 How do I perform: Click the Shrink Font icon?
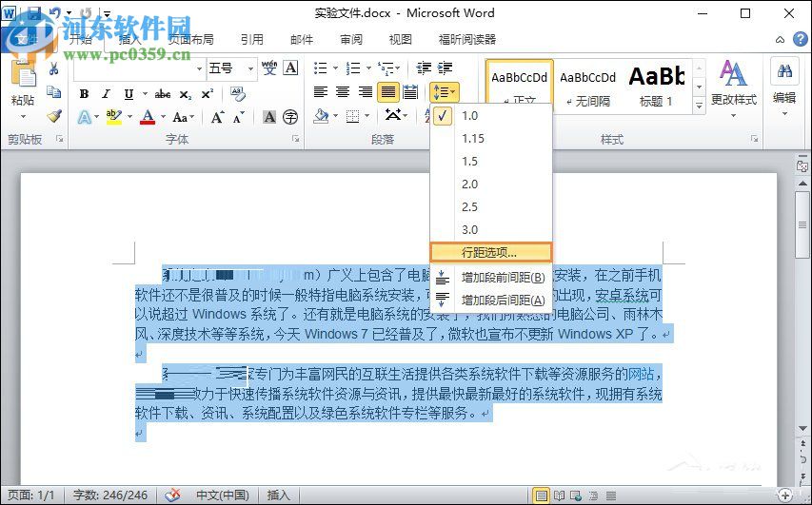point(239,118)
